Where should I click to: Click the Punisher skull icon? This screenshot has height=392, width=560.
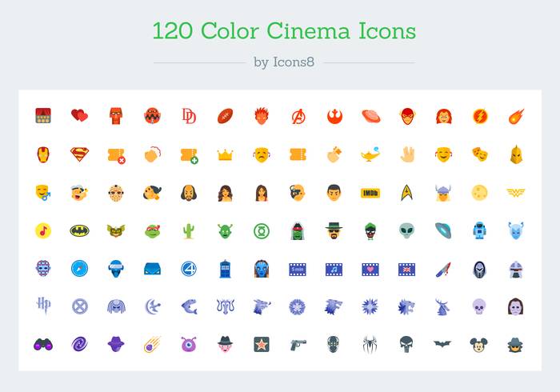(406, 345)
